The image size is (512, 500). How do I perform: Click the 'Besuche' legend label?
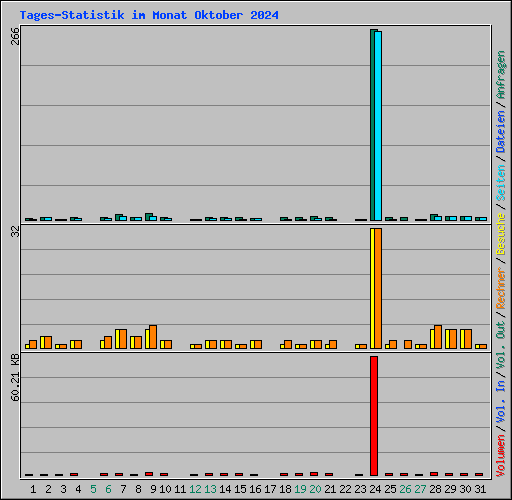point(500,234)
